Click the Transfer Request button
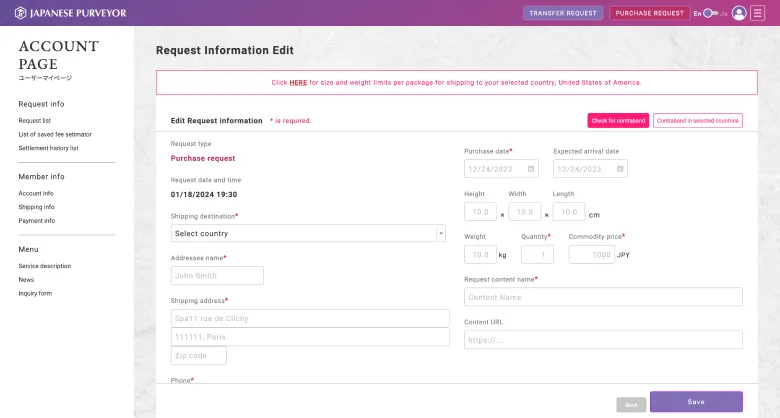The height and width of the screenshot is (418, 780). pos(563,13)
